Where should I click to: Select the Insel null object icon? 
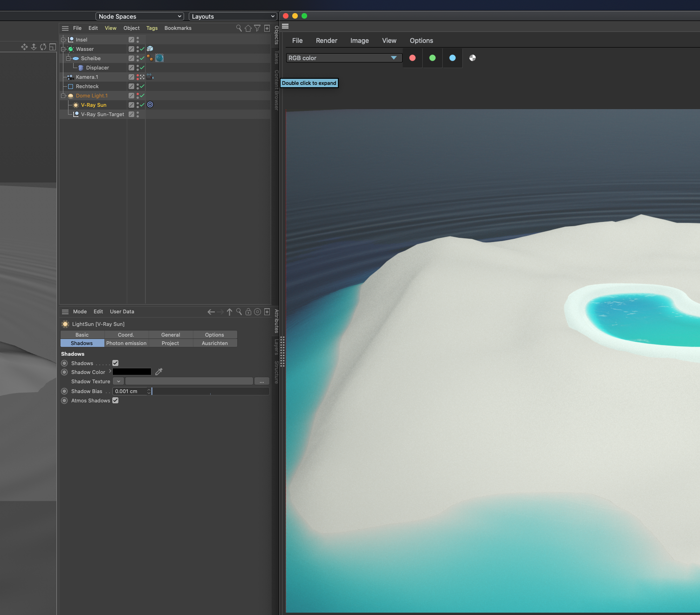tap(71, 40)
